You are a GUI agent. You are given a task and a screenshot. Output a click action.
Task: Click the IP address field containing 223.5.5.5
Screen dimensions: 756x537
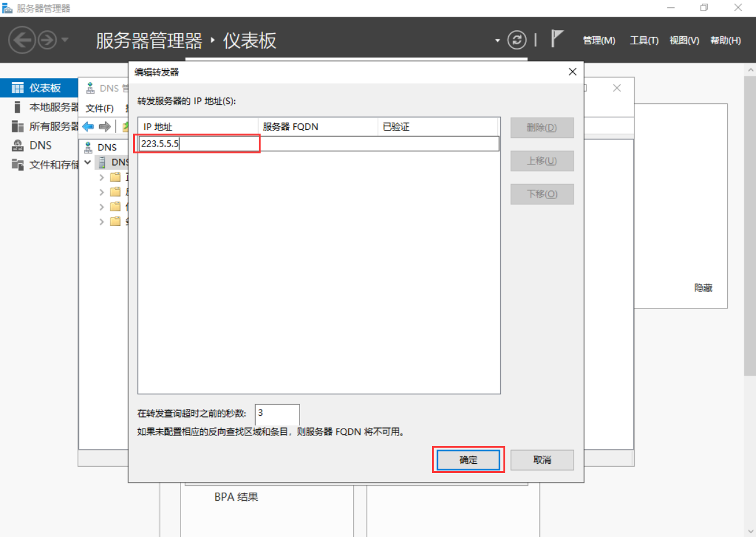tap(197, 144)
